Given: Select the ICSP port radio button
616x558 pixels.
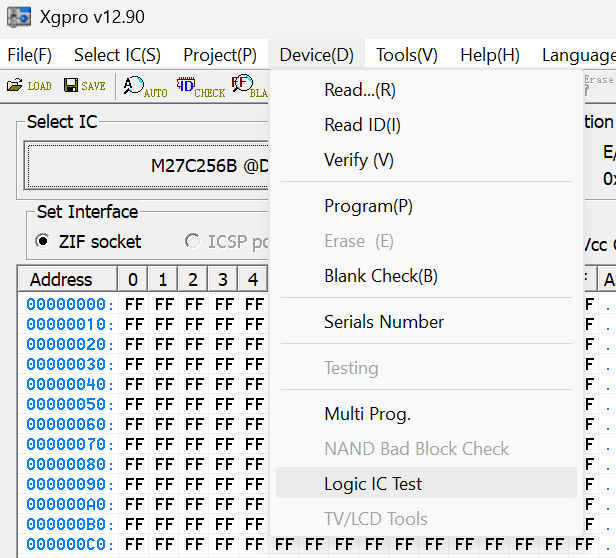Looking at the screenshot, I should (192, 241).
